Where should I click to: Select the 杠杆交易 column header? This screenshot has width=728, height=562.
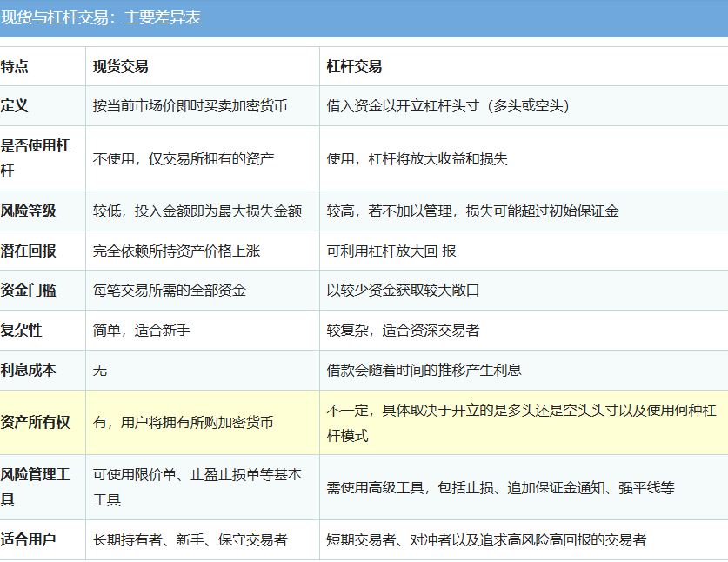354,66
